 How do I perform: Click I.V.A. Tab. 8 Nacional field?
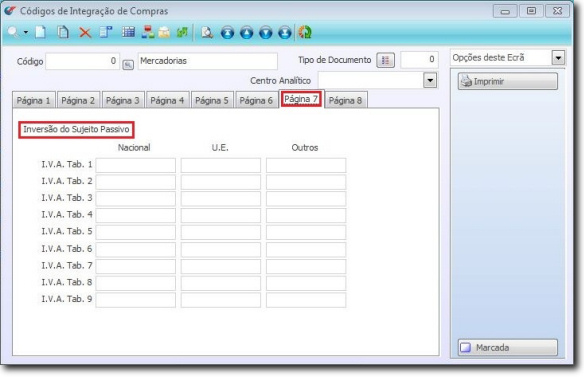pyautogui.click(x=136, y=283)
